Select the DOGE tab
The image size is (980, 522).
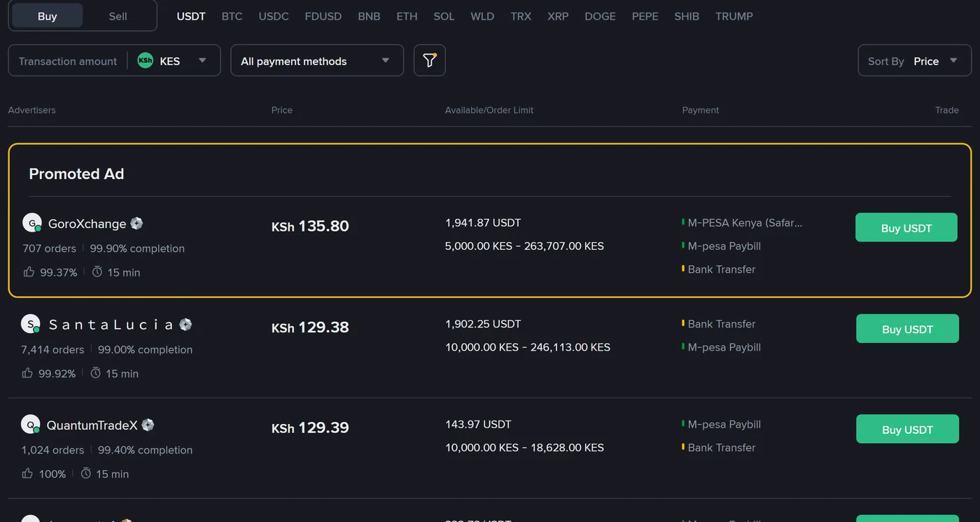click(x=600, y=16)
